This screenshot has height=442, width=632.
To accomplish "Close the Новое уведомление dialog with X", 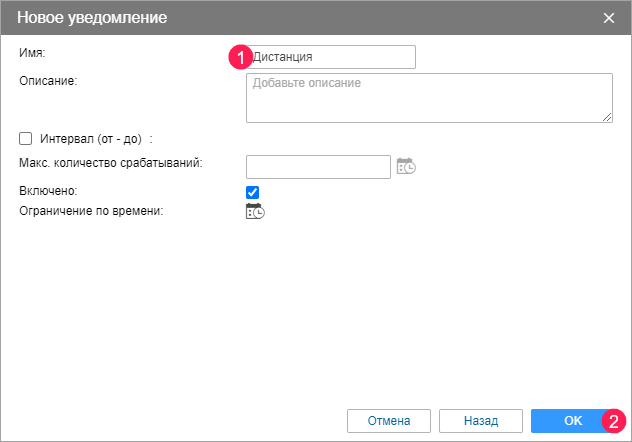I will coord(610,18).
